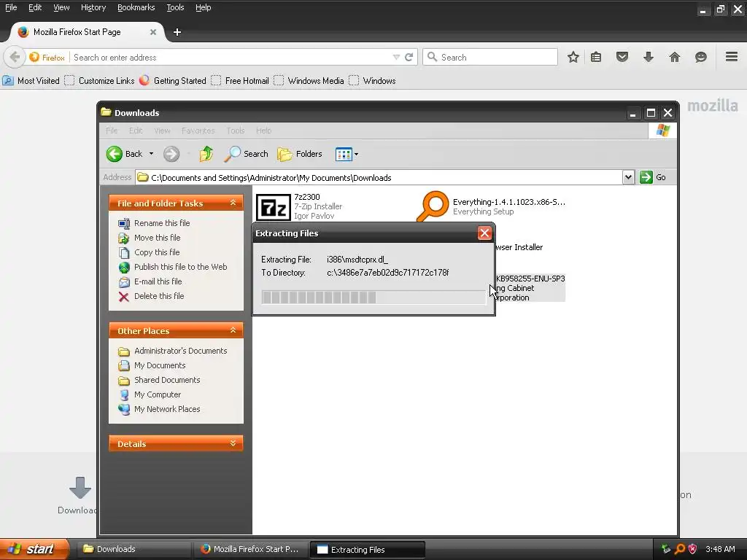Click the Move this file link

coord(158,238)
